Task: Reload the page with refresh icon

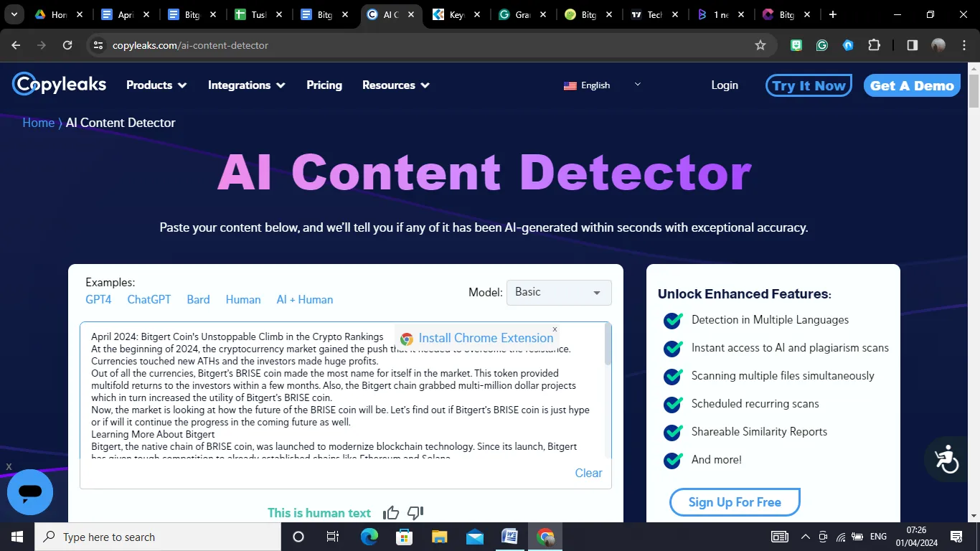Action: coord(67,45)
